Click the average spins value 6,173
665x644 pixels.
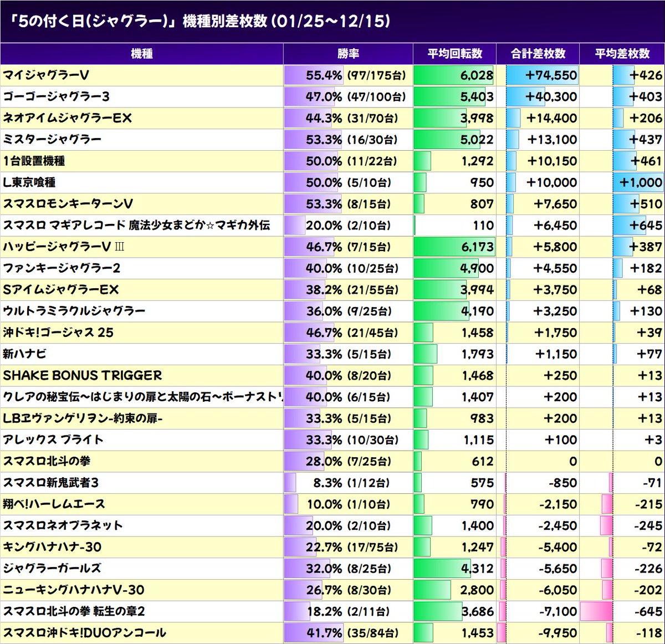click(x=477, y=247)
